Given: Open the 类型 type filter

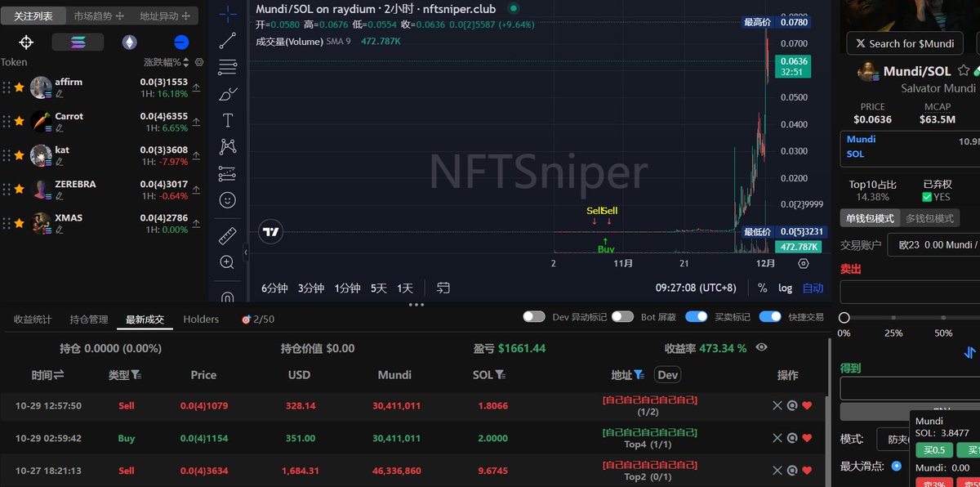Looking at the screenshot, I should click(x=136, y=375).
